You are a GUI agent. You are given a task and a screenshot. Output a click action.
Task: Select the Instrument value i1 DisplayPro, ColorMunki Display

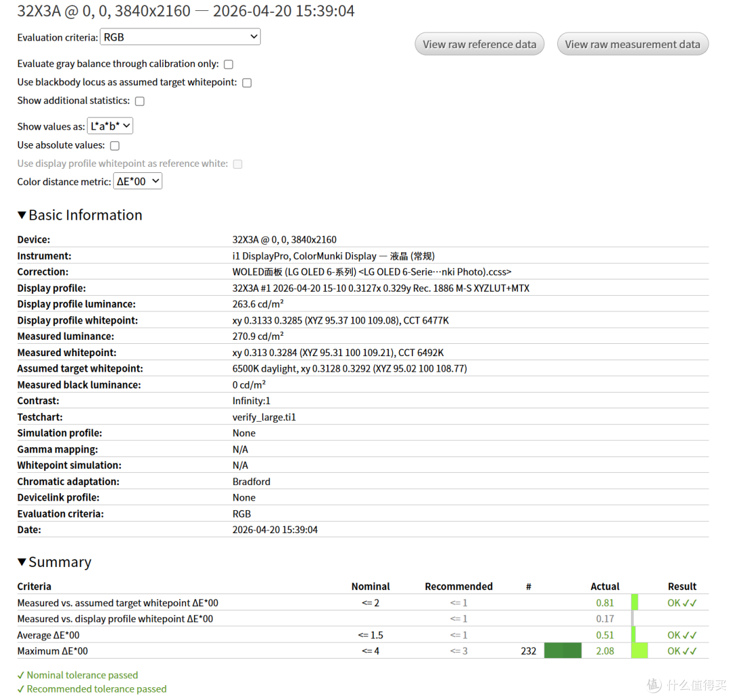(334, 256)
